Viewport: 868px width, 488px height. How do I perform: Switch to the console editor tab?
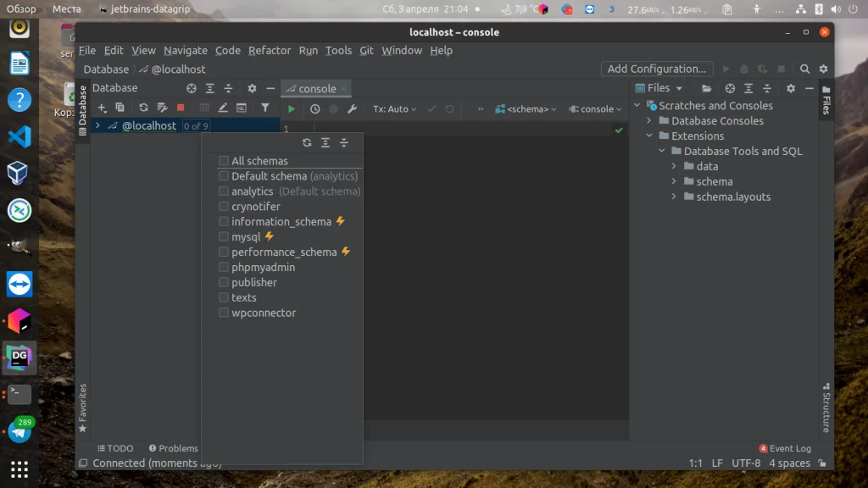coord(317,87)
